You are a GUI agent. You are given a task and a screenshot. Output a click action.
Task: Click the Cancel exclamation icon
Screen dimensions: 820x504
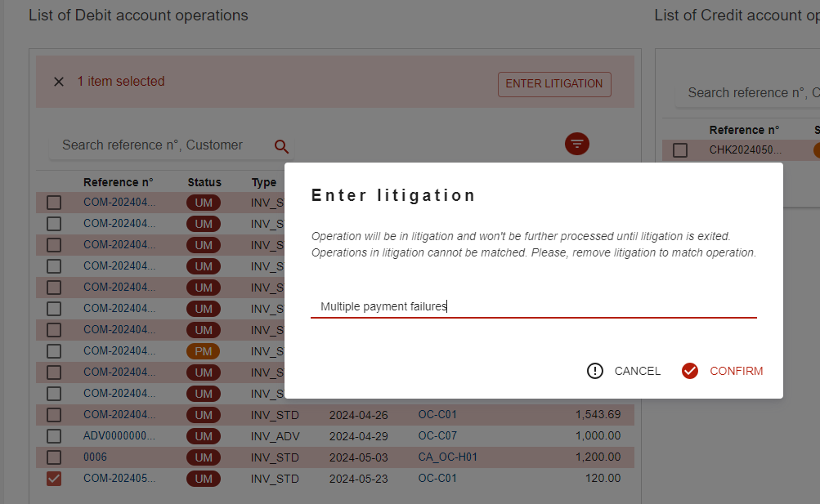(595, 371)
